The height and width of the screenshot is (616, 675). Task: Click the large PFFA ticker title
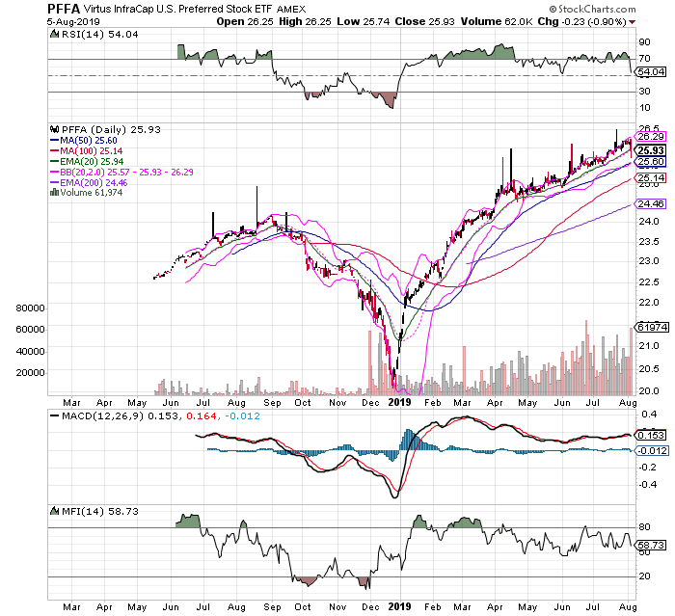[64, 9]
